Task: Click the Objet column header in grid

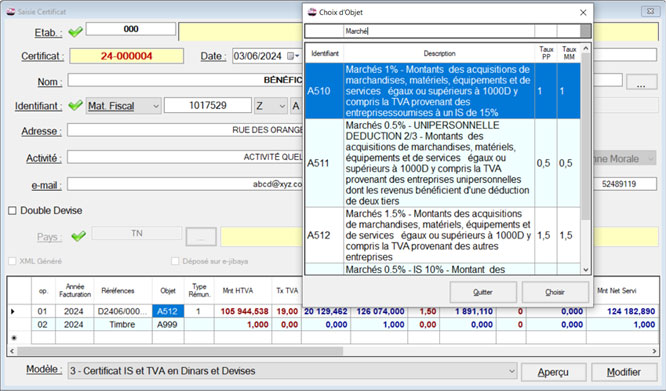Action: point(168,291)
